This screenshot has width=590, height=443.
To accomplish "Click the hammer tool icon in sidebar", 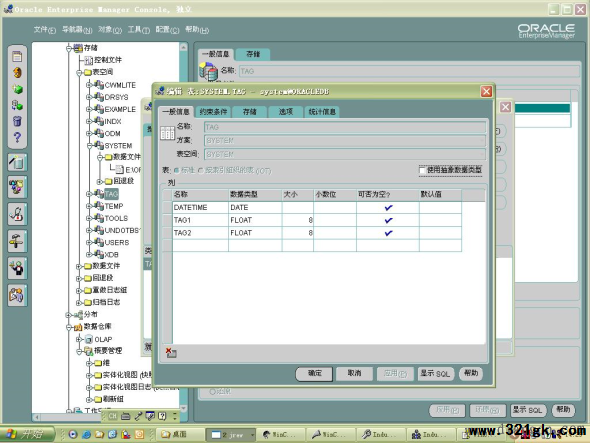I will click(x=17, y=241).
